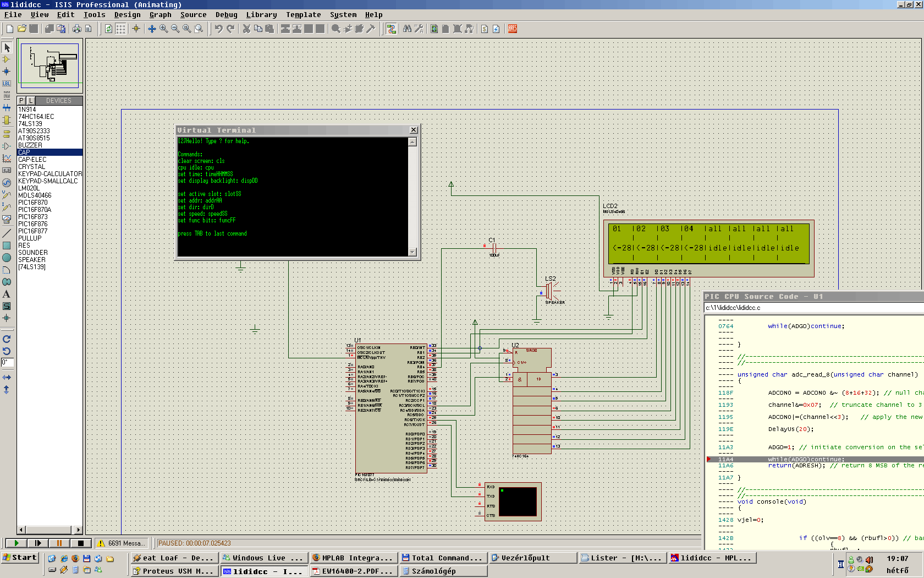
Task: Stop the running simulation
Action: coord(81,543)
